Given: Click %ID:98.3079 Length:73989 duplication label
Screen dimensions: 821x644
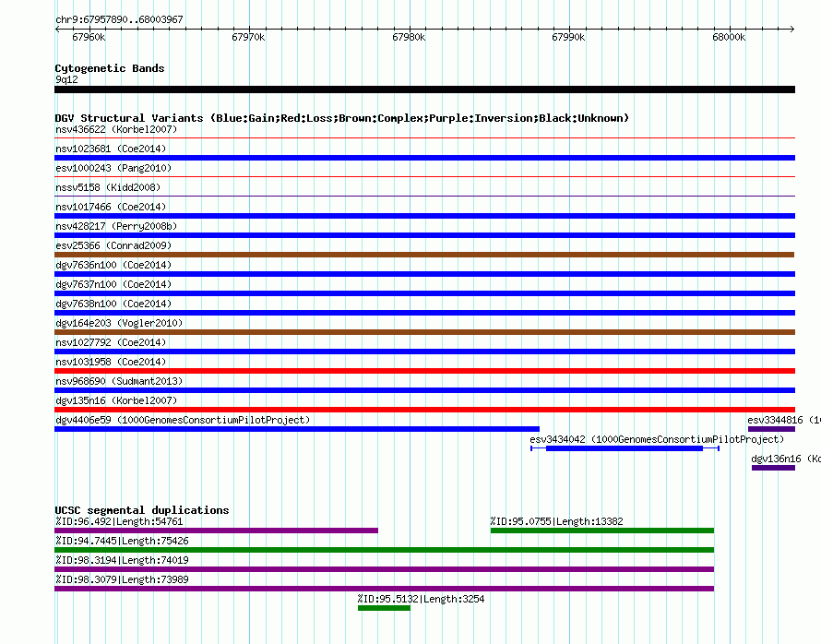Looking at the screenshot, I should pyautogui.click(x=122, y=579).
